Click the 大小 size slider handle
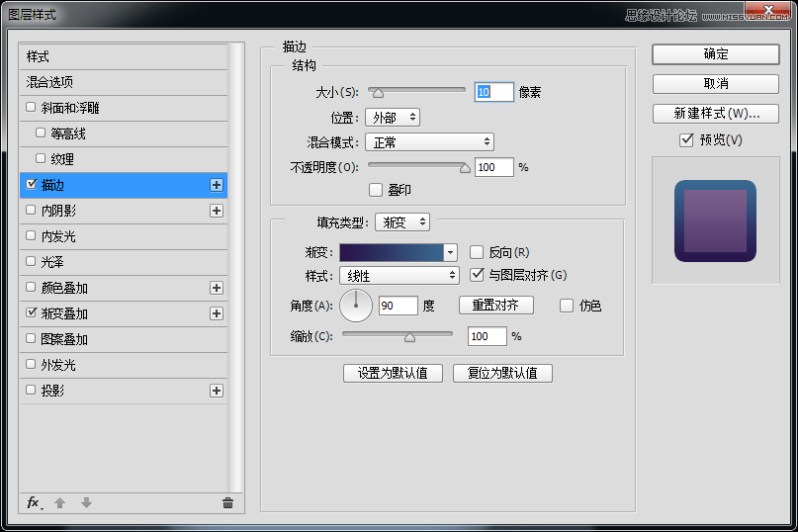The image size is (798, 532). [x=378, y=93]
